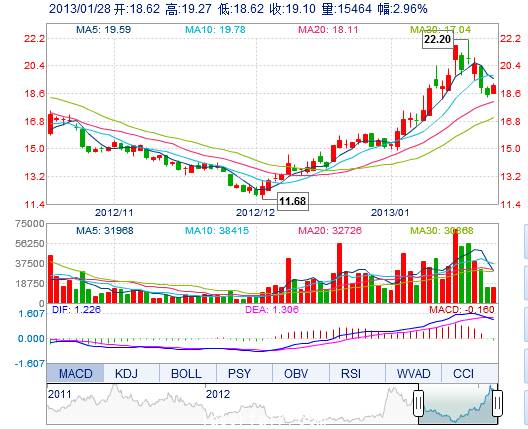Grab the left range slider handle
This screenshot has width=528, height=429.
(x=419, y=403)
